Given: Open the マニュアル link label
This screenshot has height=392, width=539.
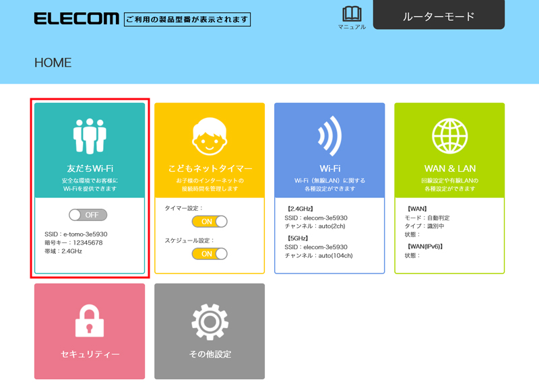Looking at the screenshot, I should (x=352, y=27).
